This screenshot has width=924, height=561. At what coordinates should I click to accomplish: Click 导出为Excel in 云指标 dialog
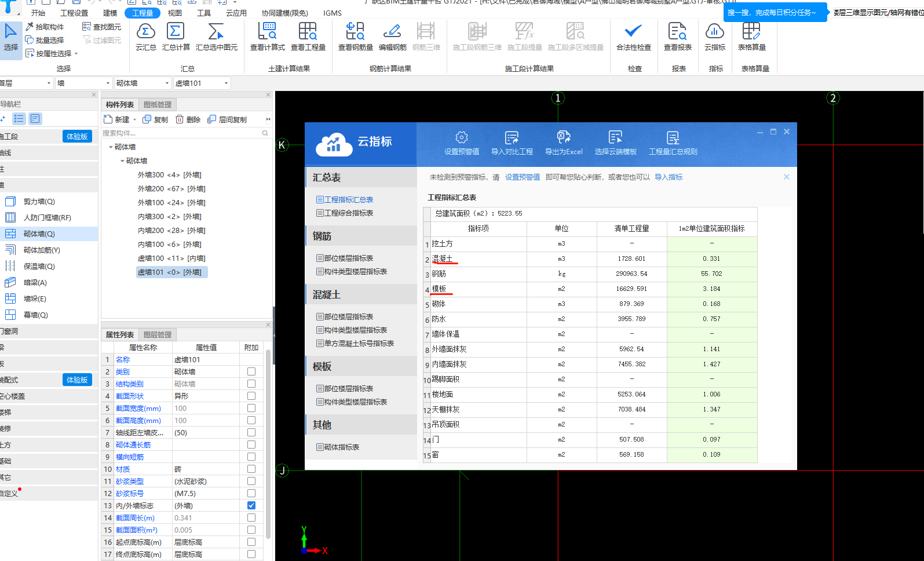564,143
